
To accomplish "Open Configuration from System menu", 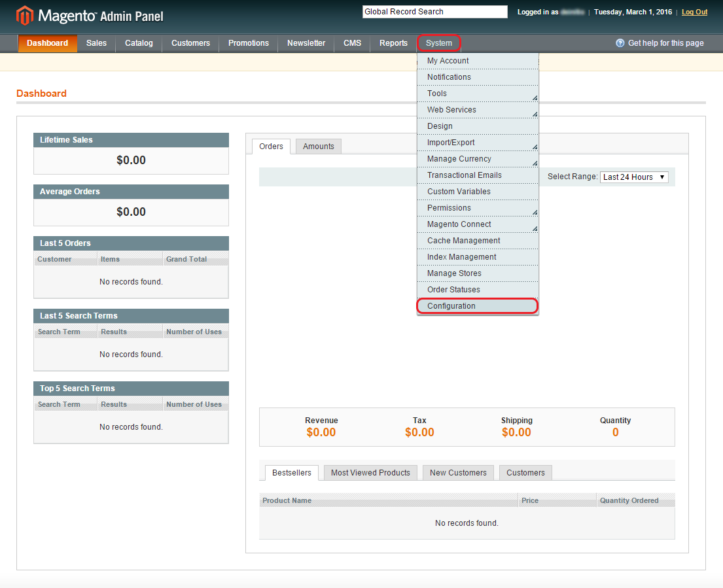I will pyautogui.click(x=478, y=306).
